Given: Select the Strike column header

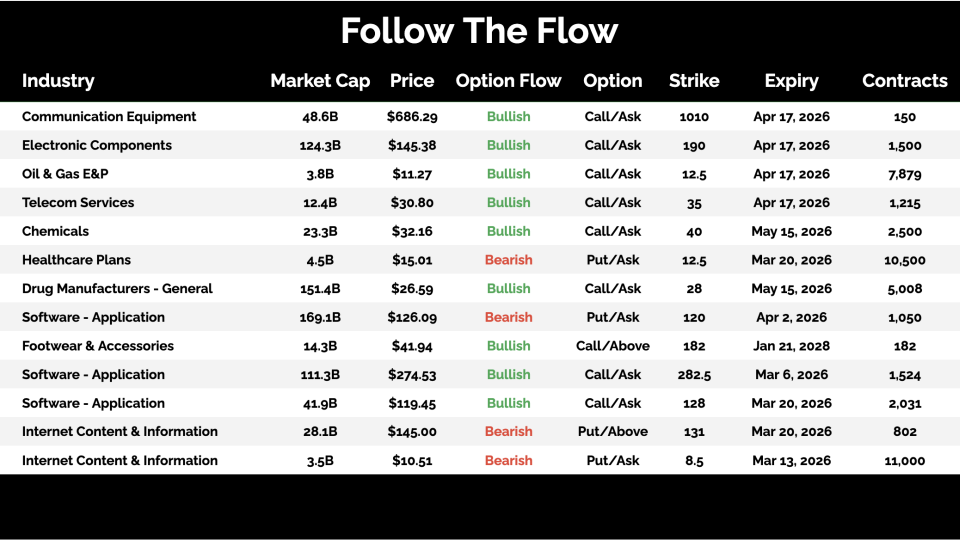Looking at the screenshot, I should pos(694,81).
